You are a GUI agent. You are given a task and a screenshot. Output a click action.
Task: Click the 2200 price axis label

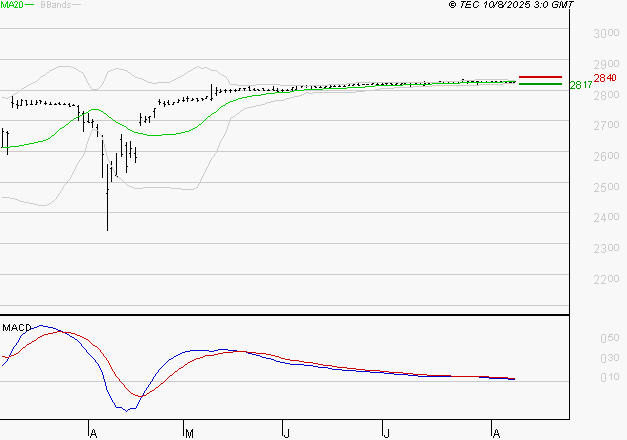[606, 279]
